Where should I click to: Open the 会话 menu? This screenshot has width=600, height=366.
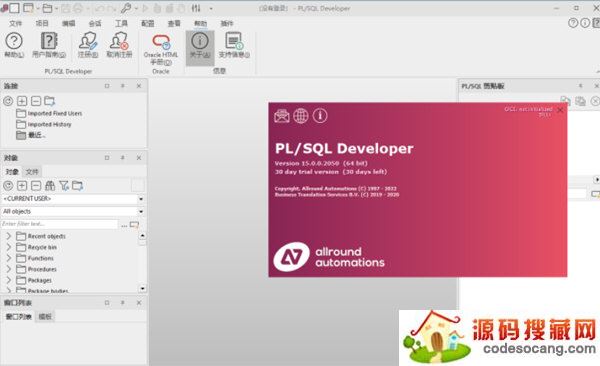pyautogui.click(x=95, y=23)
